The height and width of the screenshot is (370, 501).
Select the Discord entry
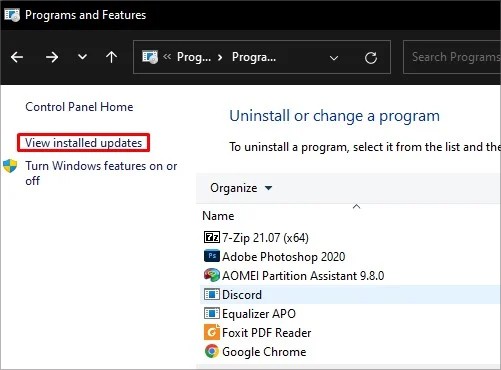[x=242, y=295]
